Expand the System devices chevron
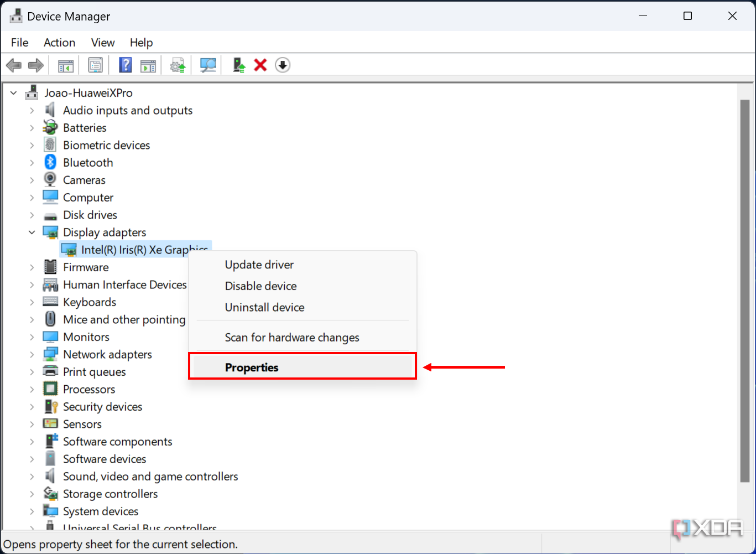The width and height of the screenshot is (756, 554). click(32, 511)
